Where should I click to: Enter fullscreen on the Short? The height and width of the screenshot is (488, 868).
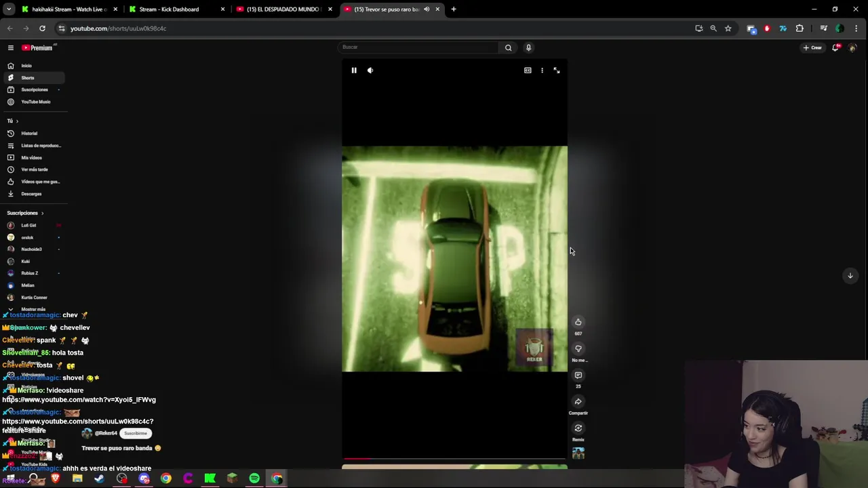pos(557,70)
